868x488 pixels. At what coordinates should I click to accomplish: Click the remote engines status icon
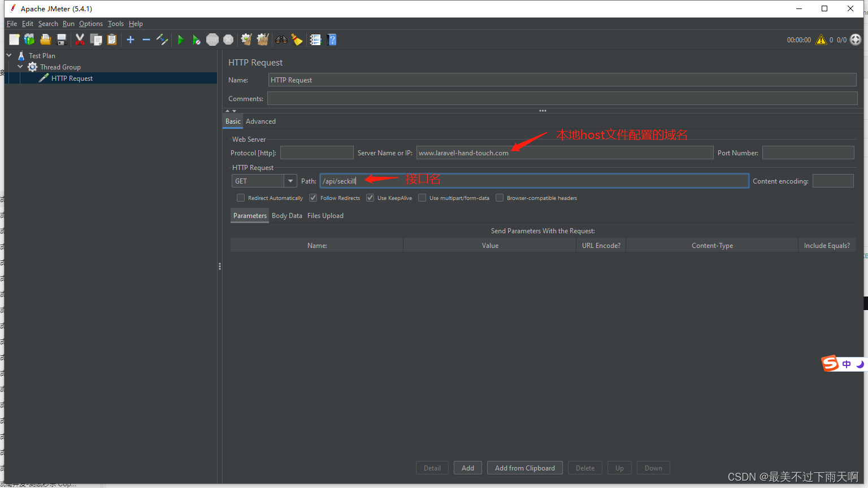coord(856,40)
